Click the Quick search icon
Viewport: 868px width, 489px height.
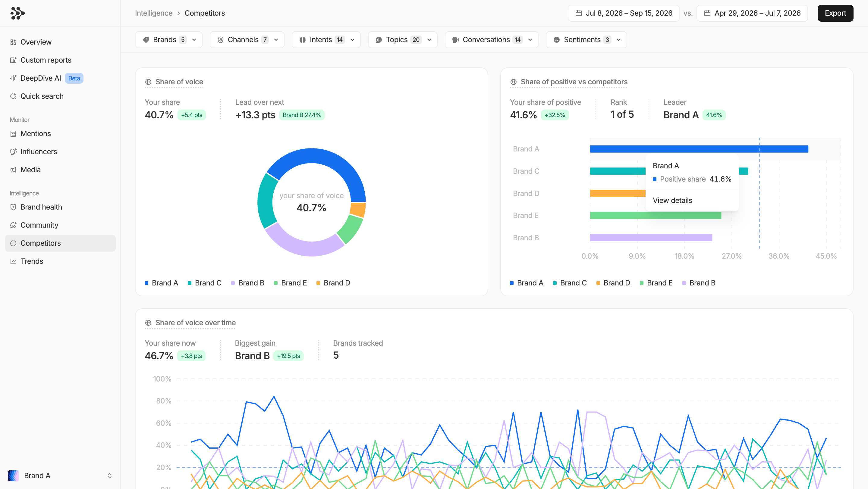[x=13, y=96]
